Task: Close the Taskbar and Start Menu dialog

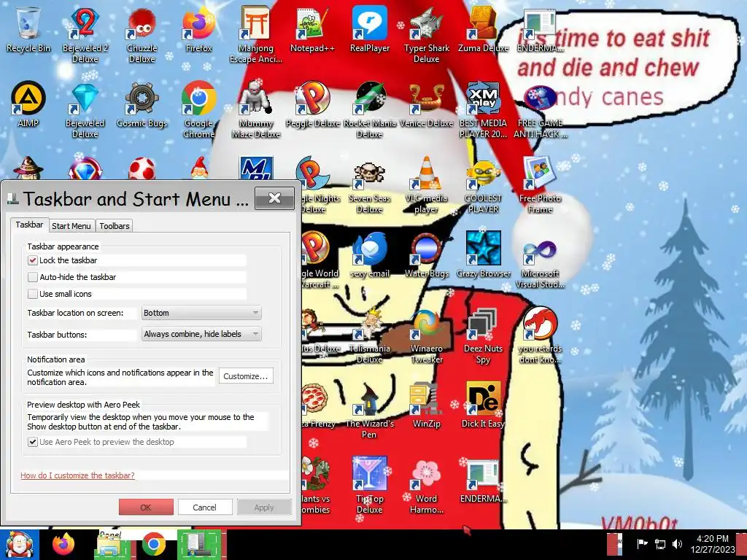Action: (274, 198)
